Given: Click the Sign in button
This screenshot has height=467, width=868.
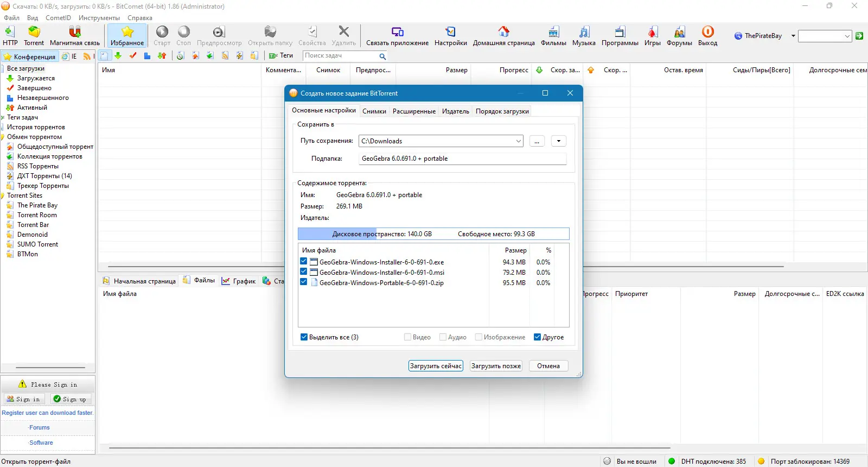Looking at the screenshot, I should tap(23, 399).
